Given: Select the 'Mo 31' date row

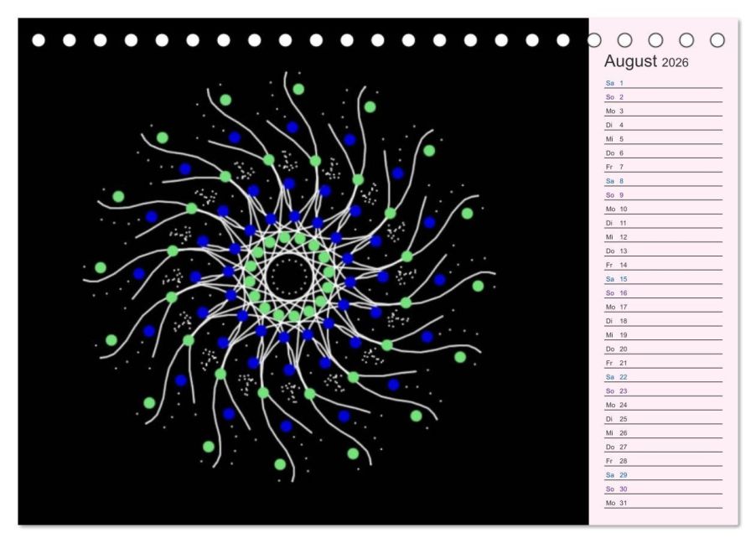Looking at the screenshot, I should 664,503.
